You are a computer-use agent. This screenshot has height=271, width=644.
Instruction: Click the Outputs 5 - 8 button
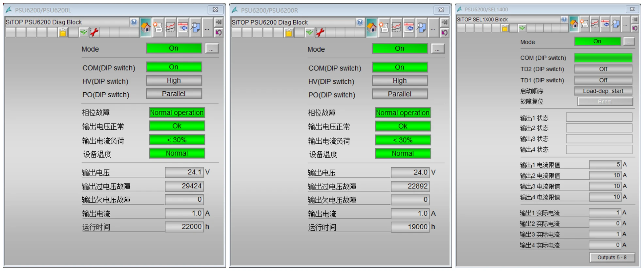tap(612, 257)
